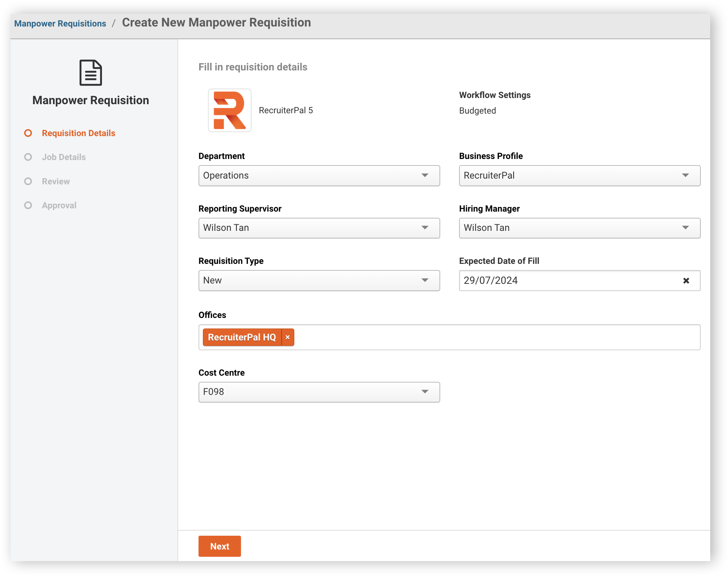This screenshot has height=576, width=728.
Task: Click the Manpower Requisition document icon
Action: tap(91, 73)
